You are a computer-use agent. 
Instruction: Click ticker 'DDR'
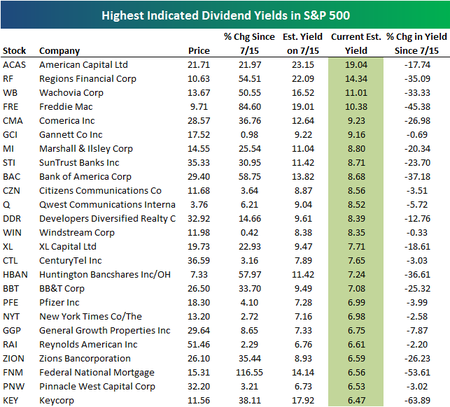[12, 219]
